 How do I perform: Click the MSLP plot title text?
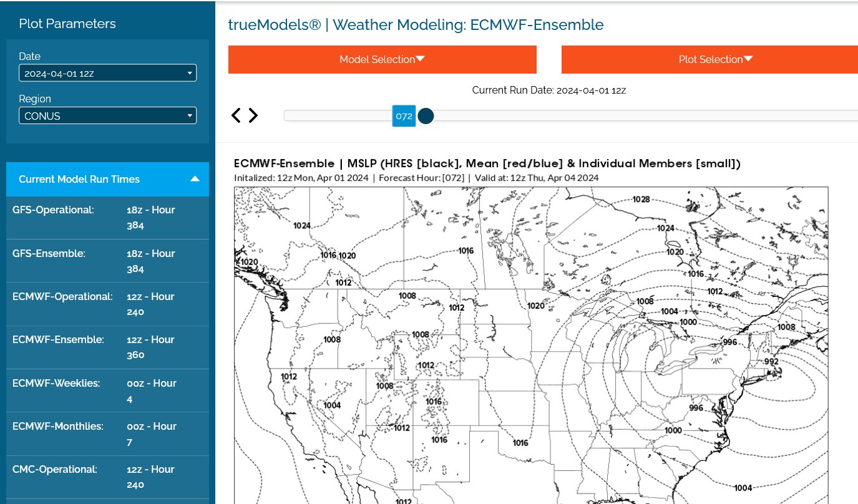(x=487, y=163)
